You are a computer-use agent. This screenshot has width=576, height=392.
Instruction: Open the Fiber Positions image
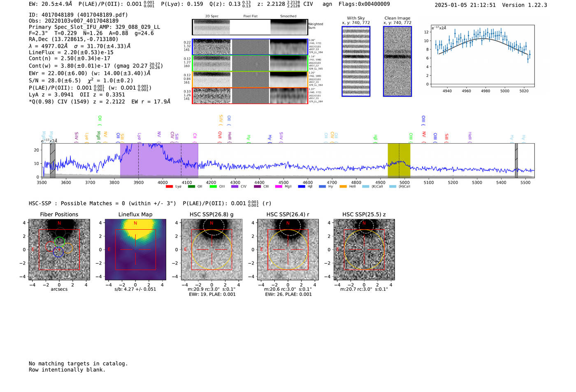click(x=59, y=250)
